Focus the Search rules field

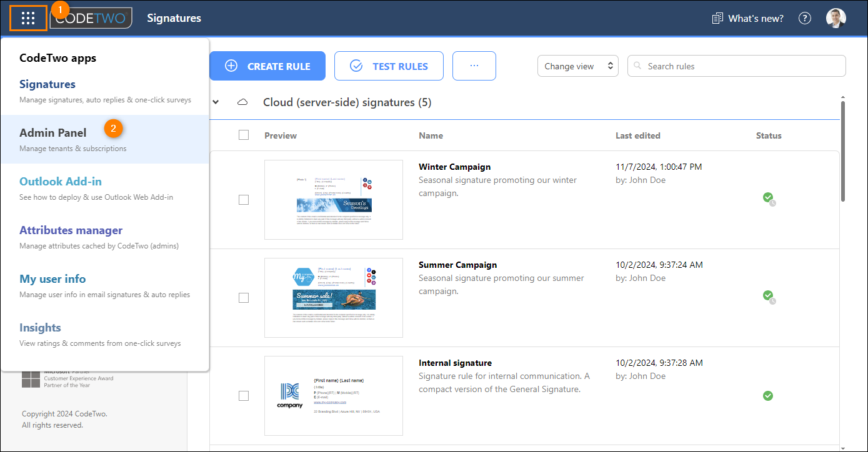pyautogui.click(x=737, y=66)
